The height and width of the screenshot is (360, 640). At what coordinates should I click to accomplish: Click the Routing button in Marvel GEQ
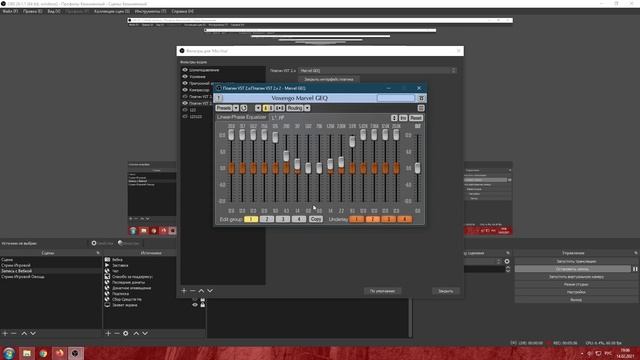295,108
